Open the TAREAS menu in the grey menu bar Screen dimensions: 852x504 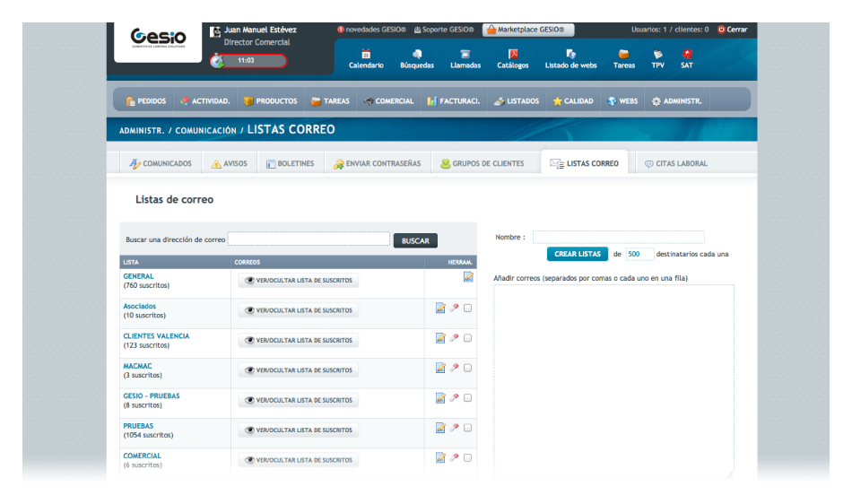tap(330, 101)
